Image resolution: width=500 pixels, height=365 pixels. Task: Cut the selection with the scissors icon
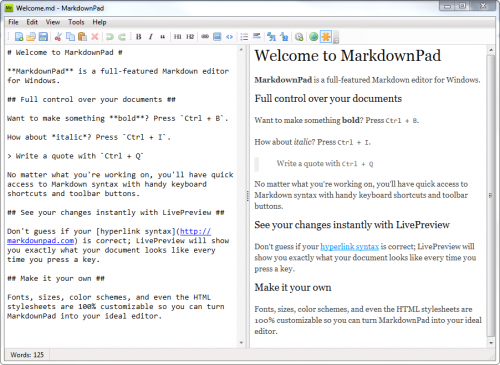58,37
